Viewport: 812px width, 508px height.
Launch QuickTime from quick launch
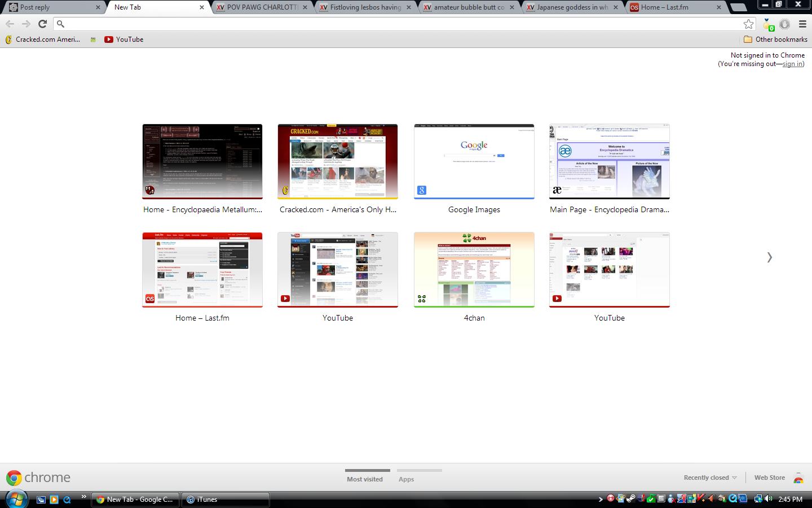(67, 500)
